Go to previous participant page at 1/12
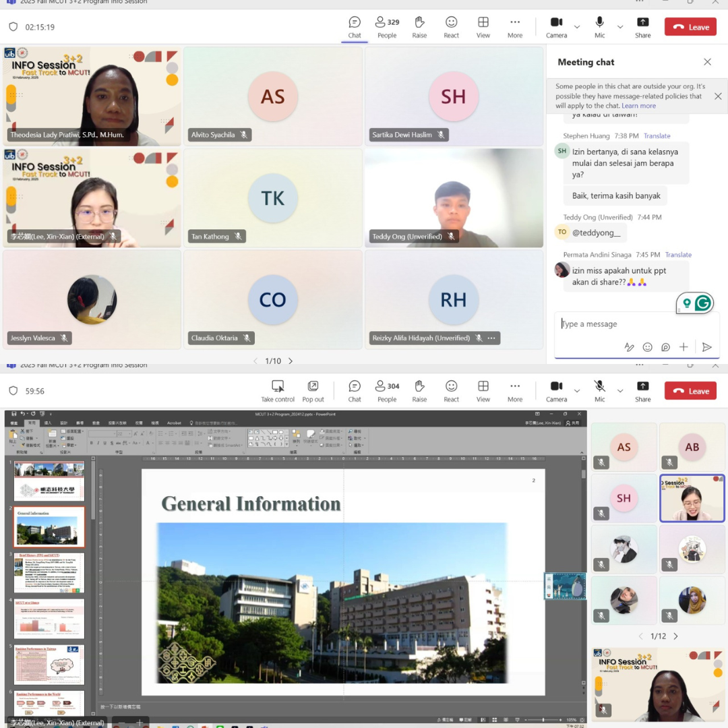Image resolution: width=728 pixels, height=728 pixels. tap(641, 636)
